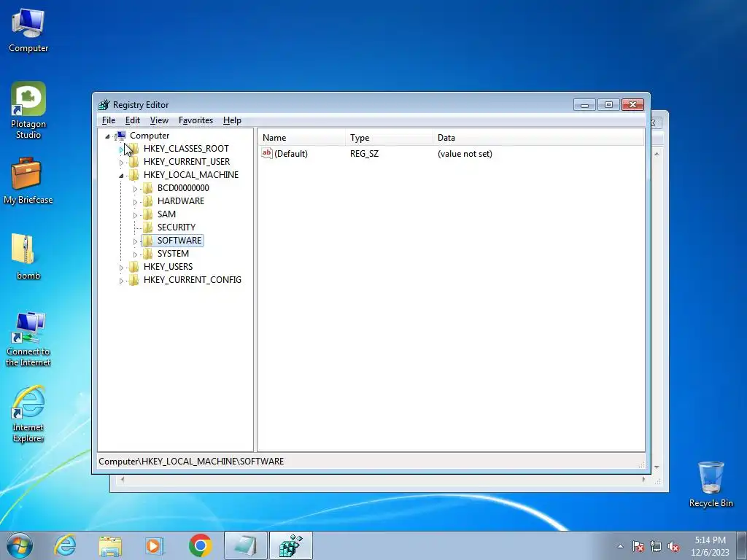Image resolution: width=747 pixels, height=560 pixels.
Task: Click the BCD00000000 folder icon
Action: (x=147, y=188)
